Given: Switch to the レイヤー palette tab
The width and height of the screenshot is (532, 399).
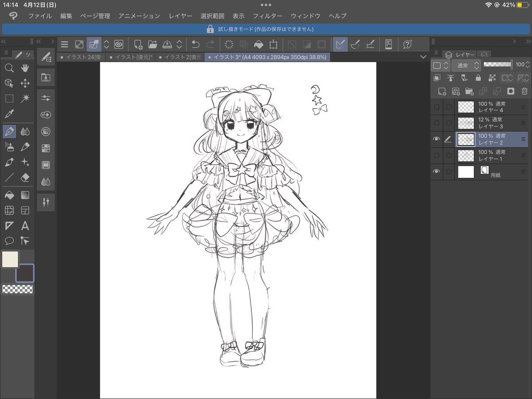Looking at the screenshot, I should (x=460, y=55).
